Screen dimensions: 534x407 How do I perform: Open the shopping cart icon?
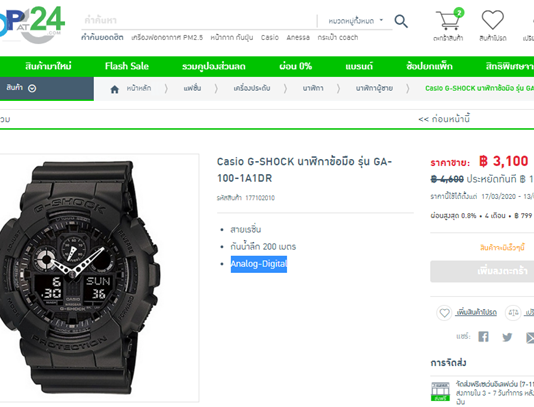pos(448,21)
